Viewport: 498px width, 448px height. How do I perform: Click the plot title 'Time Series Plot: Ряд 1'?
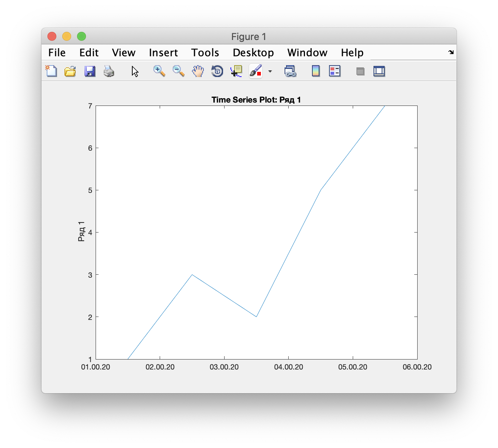pyautogui.click(x=256, y=100)
